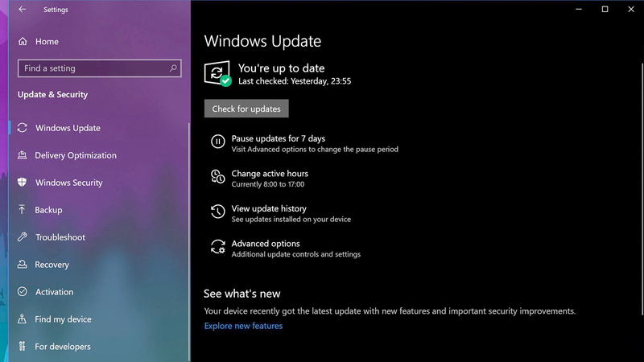
Task: Click the Backup upload arrow icon
Action: coord(22,210)
